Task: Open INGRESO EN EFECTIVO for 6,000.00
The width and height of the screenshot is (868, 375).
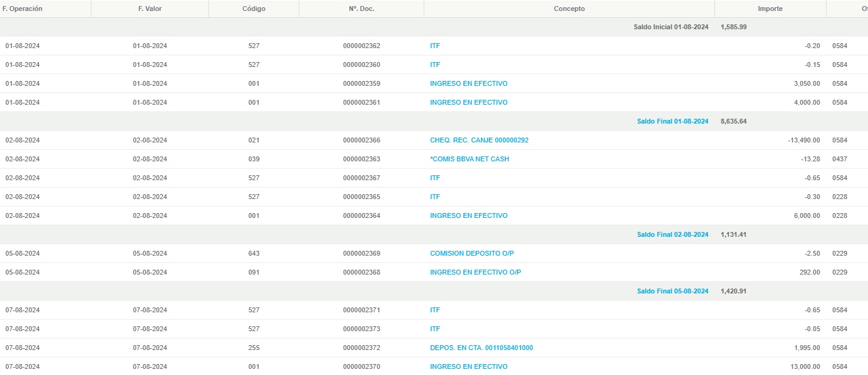Action: (469, 216)
